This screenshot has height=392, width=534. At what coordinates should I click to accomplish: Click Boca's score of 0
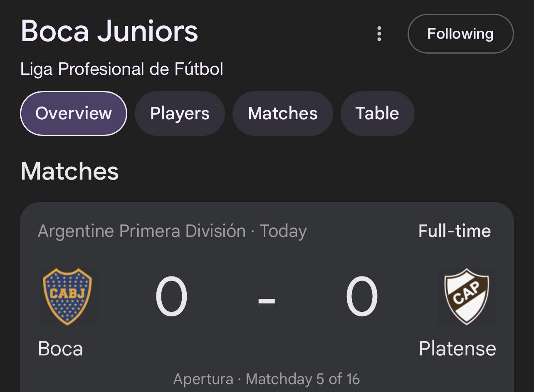click(x=171, y=297)
